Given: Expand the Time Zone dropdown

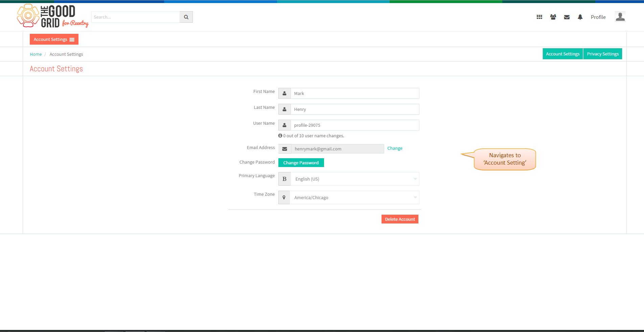Looking at the screenshot, I should tap(354, 197).
